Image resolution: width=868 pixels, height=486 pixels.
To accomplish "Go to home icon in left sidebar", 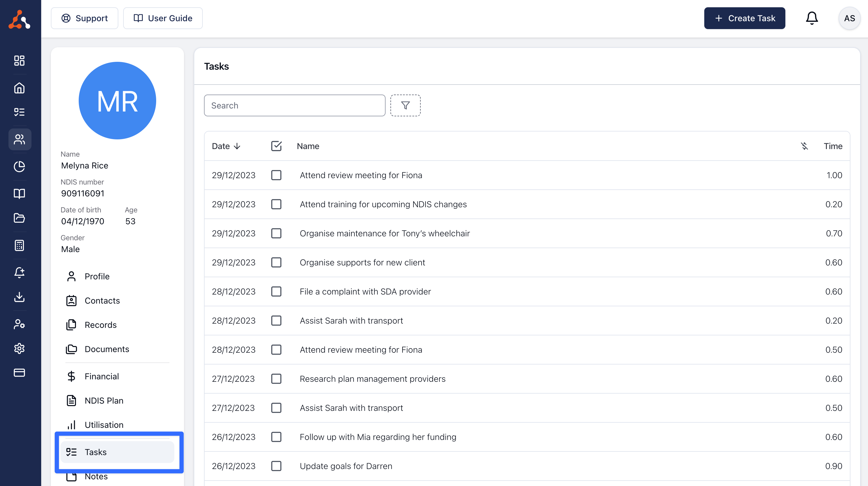I will [x=19, y=88].
